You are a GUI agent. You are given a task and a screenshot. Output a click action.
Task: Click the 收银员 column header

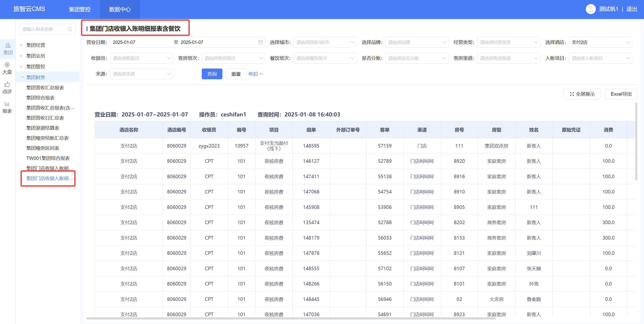tap(209, 130)
